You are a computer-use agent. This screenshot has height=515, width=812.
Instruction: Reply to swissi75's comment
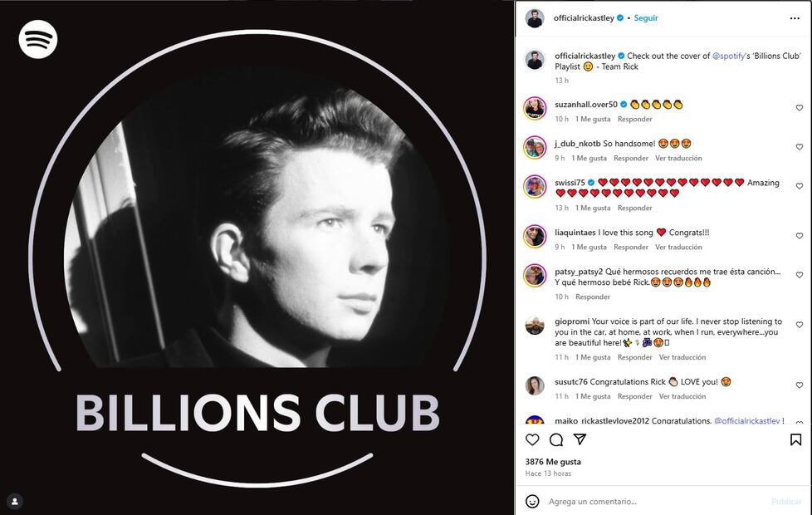pyautogui.click(x=634, y=208)
